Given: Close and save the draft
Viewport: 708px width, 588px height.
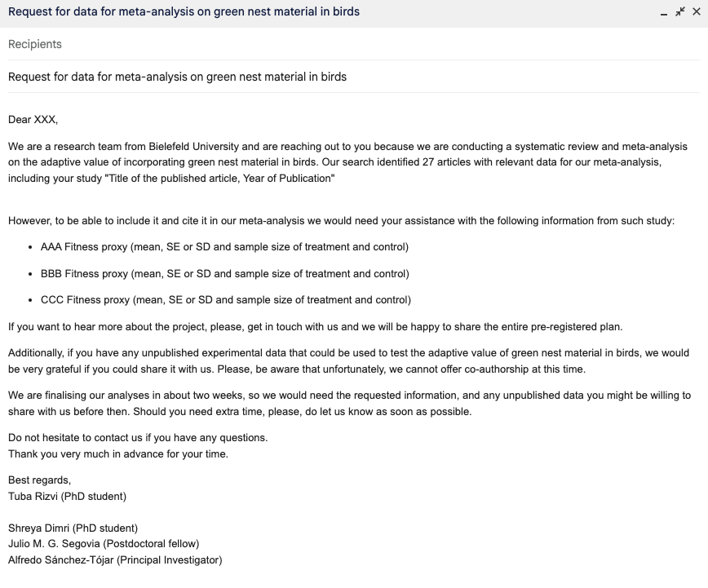Looking at the screenshot, I should coord(695,12).
